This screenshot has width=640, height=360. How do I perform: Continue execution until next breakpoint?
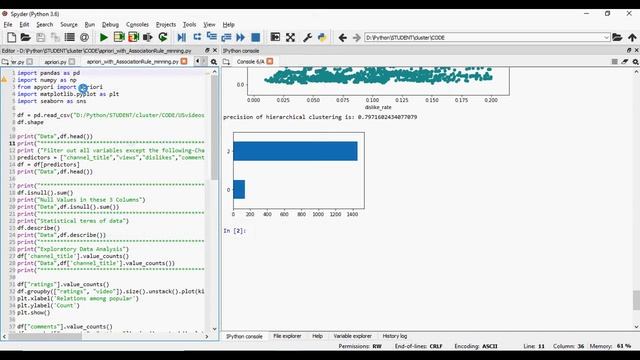point(241,38)
